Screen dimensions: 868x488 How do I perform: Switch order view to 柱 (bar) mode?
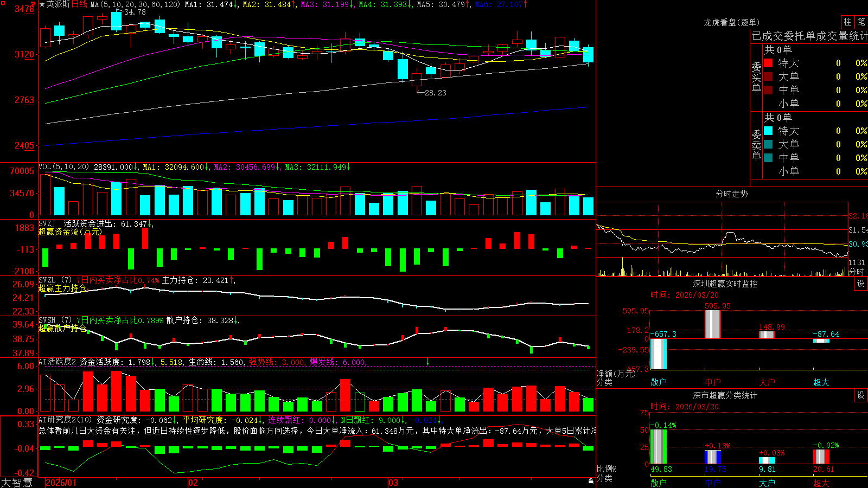click(x=847, y=22)
